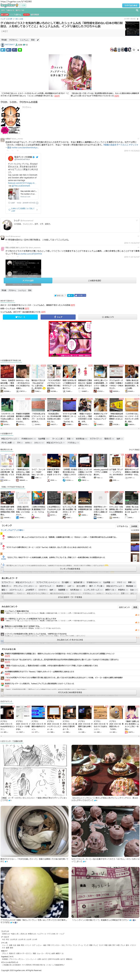Switch comments to the 新着 tab
Viewport: 140px width, 980px height.
135,607
